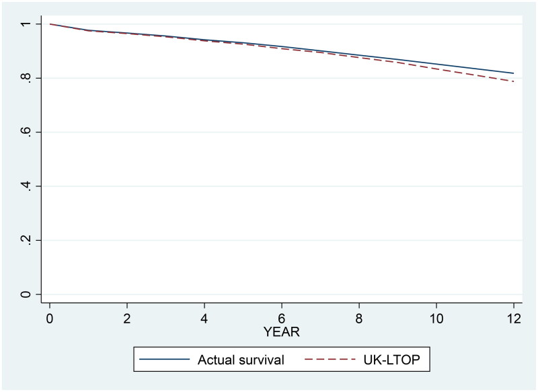The image size is (538, 392).
Task: Click the x-axis tick label 12
Action: (514, 317)
